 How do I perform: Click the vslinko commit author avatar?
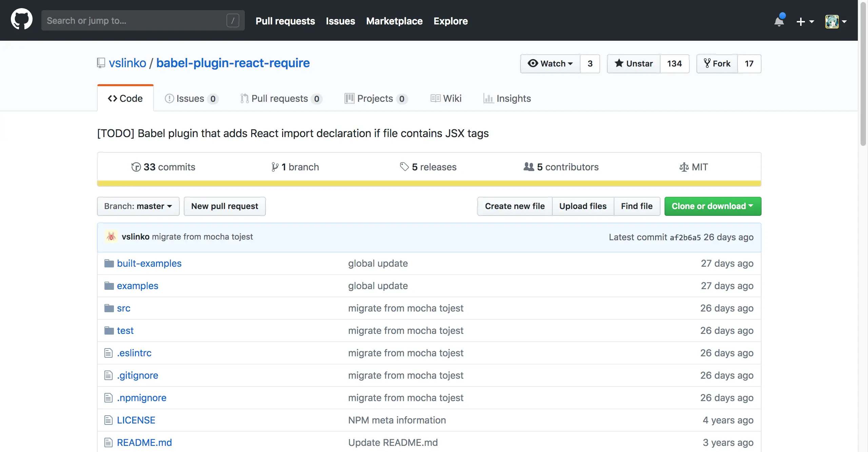pos(111,236)
